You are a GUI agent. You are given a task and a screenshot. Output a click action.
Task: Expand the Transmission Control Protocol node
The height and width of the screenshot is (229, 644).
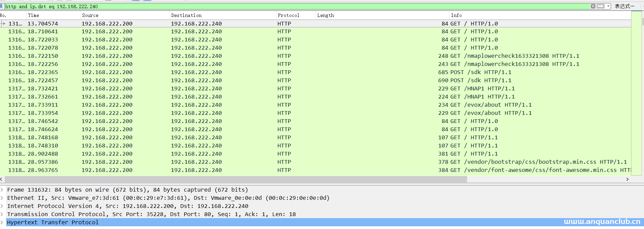[x=2, y=214]
